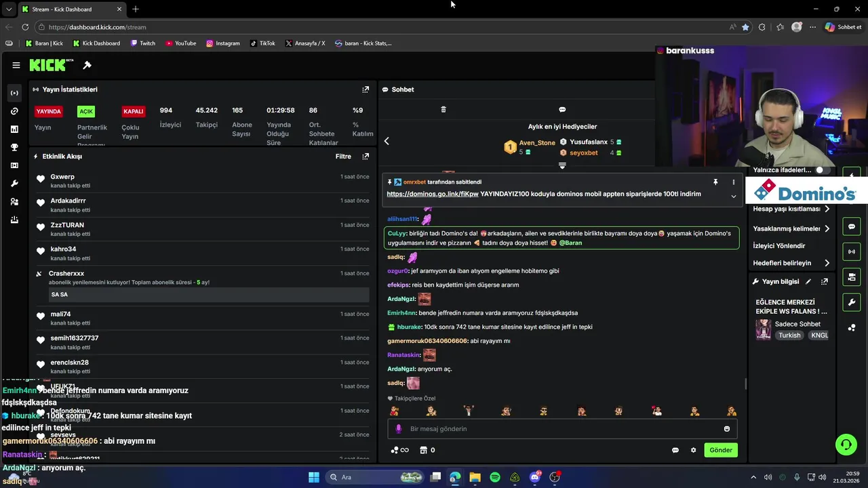Click the chat bubble icon beside settings gear
The height and width of the screenshot is (488, 868).
coord(675,450)
